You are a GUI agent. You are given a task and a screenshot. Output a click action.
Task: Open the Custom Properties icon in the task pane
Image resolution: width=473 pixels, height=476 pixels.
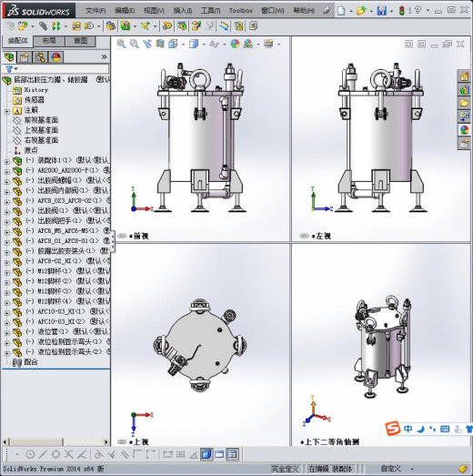[x=464, y=143]
